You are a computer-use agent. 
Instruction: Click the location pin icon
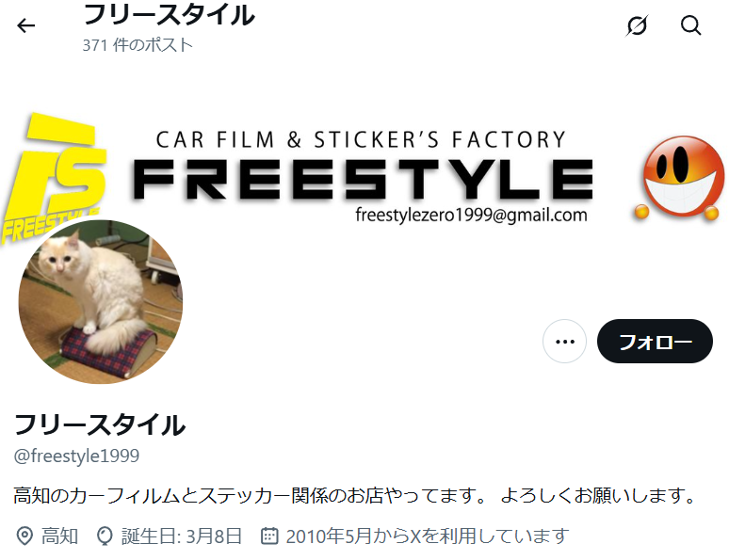(24, 536)
